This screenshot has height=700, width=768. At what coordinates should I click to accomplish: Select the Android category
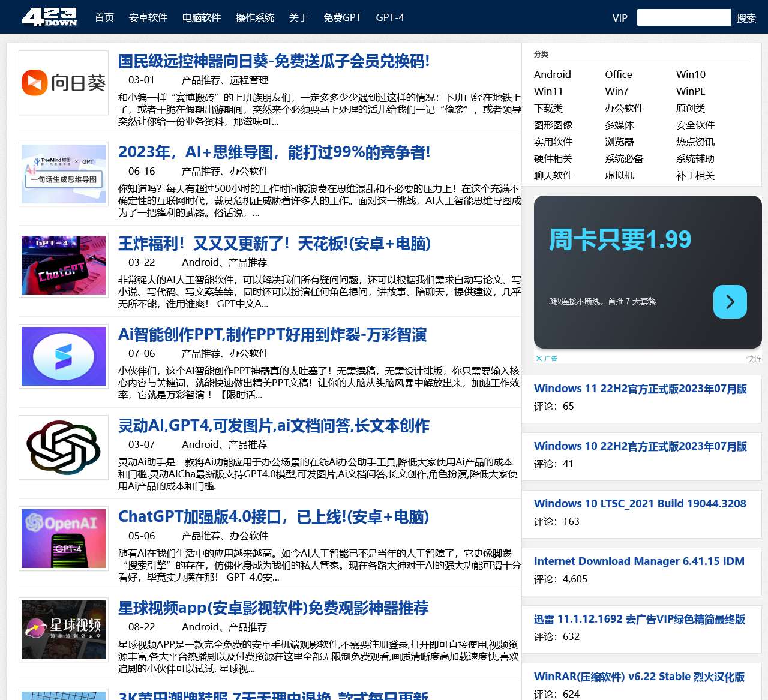point(553,74)
